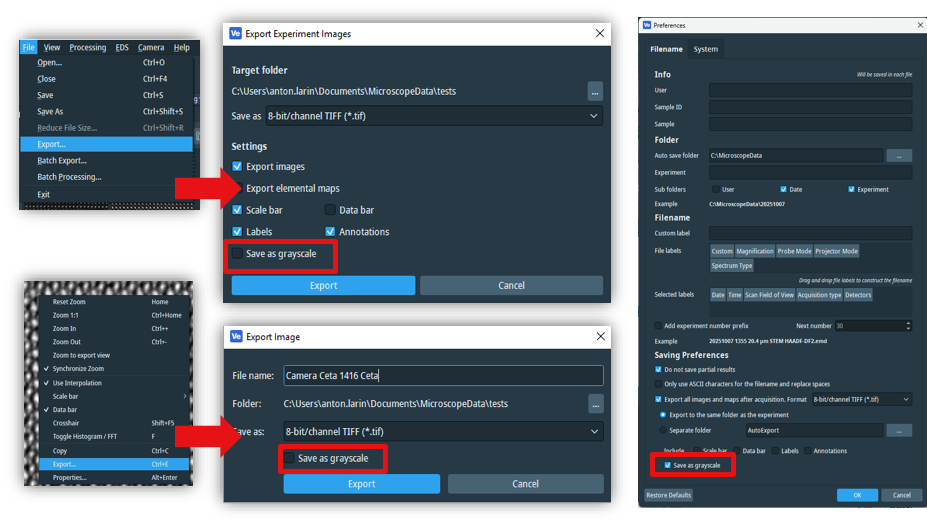
Task: Uncheck Save as grayscale in Preferences
Action: coord(667,465)
